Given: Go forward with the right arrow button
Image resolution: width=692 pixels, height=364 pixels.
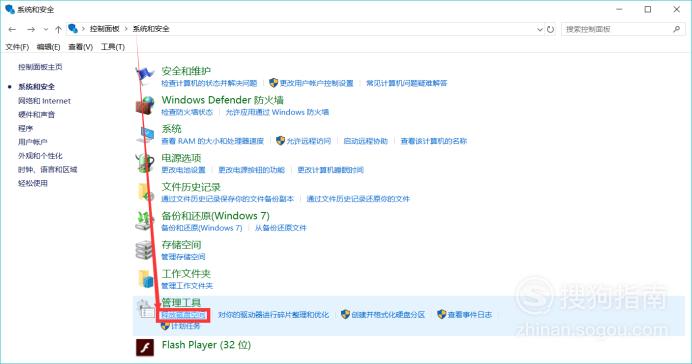Looking at the screenshot, I should point(31,29).
